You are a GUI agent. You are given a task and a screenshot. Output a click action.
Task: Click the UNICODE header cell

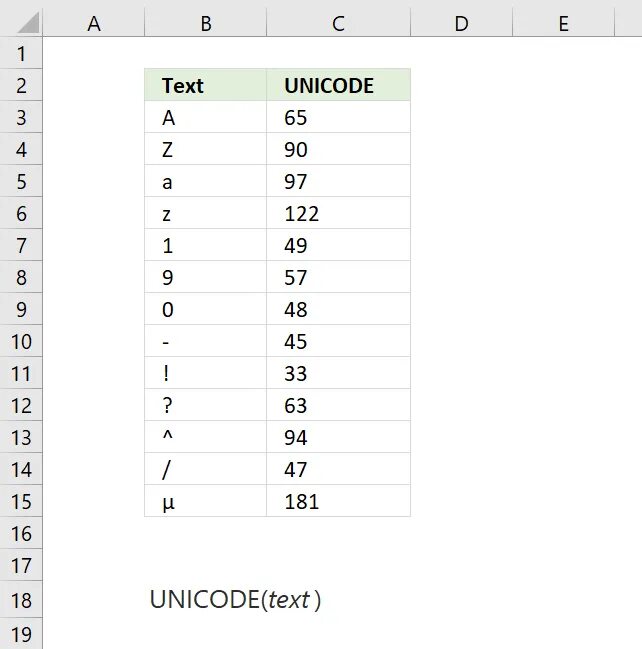coord(338,85)
